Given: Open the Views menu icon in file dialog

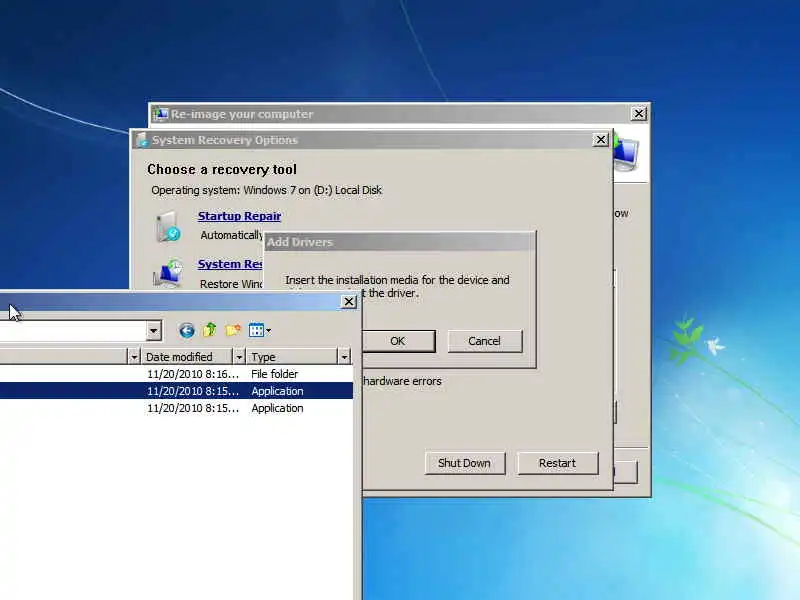Looking at the screenshot, I should pos(260,330).
